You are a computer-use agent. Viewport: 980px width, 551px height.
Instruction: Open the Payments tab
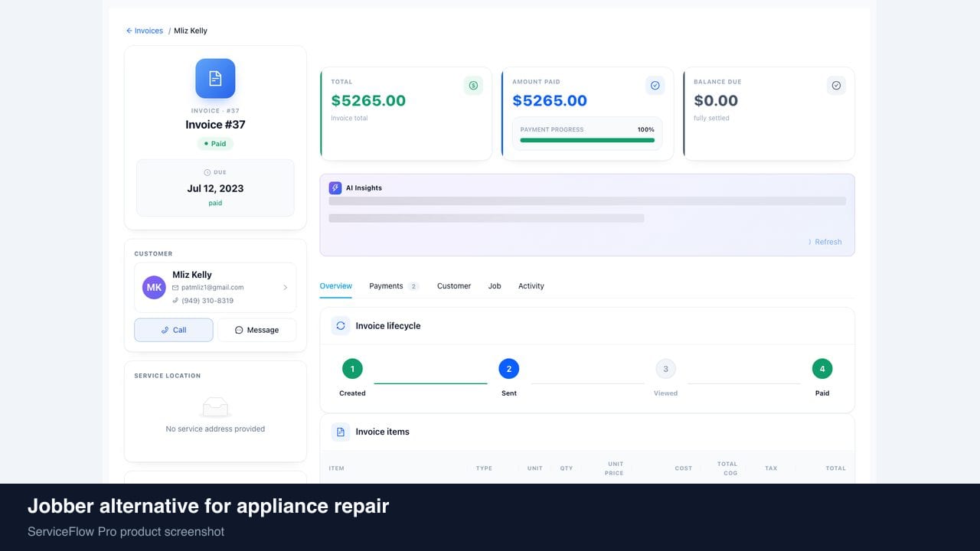[394, 286]
